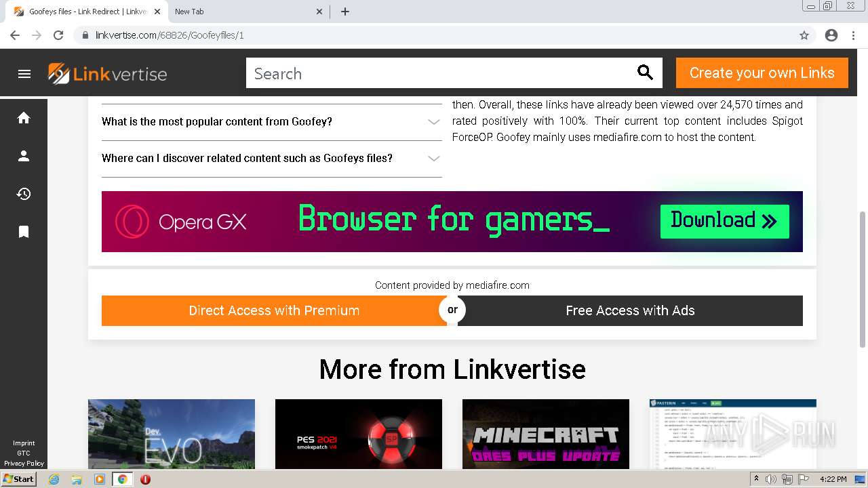This screenshot has width=868, height=488.
Task: Open the Dev EVO thumbnail
Action: pos(172,434)
